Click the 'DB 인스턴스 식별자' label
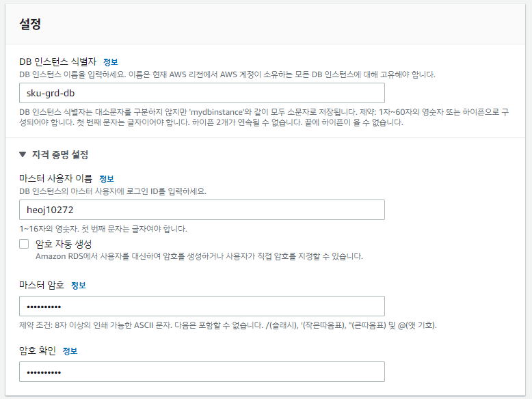The height and width of the screenshot is (399, 532). click(58, 61)
